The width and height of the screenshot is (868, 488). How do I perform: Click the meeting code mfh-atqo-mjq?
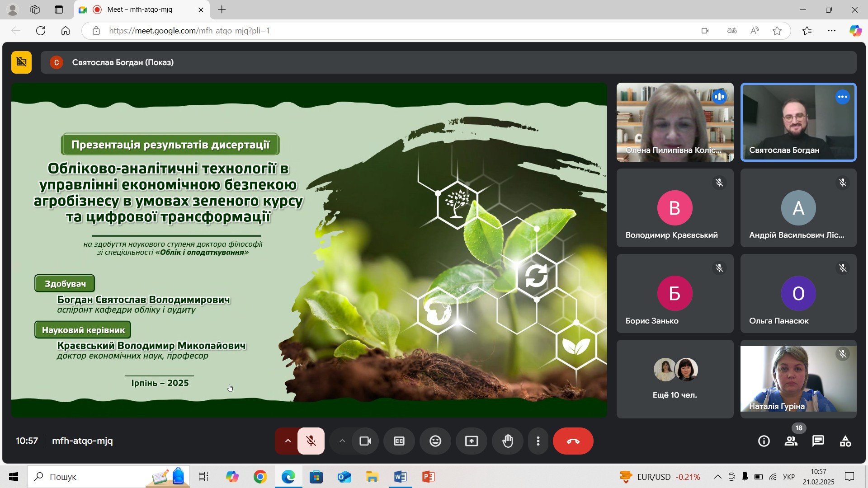(x=82, y=441)
